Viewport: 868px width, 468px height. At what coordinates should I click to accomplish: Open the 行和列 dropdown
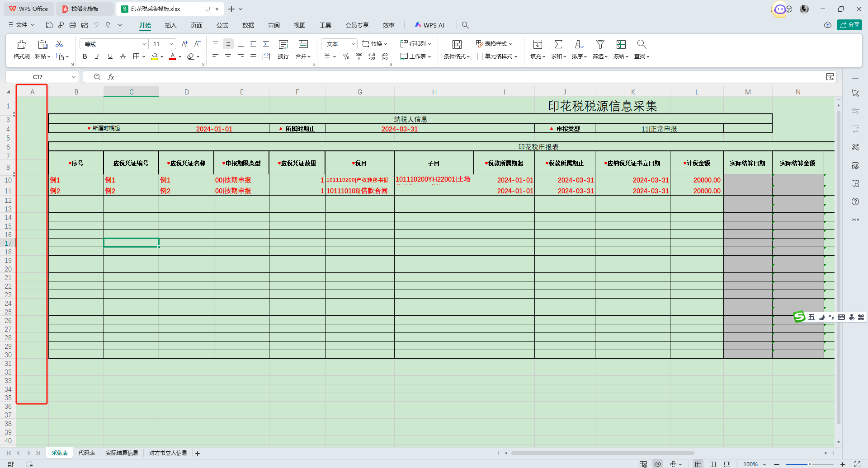click(x=416, y=44)
